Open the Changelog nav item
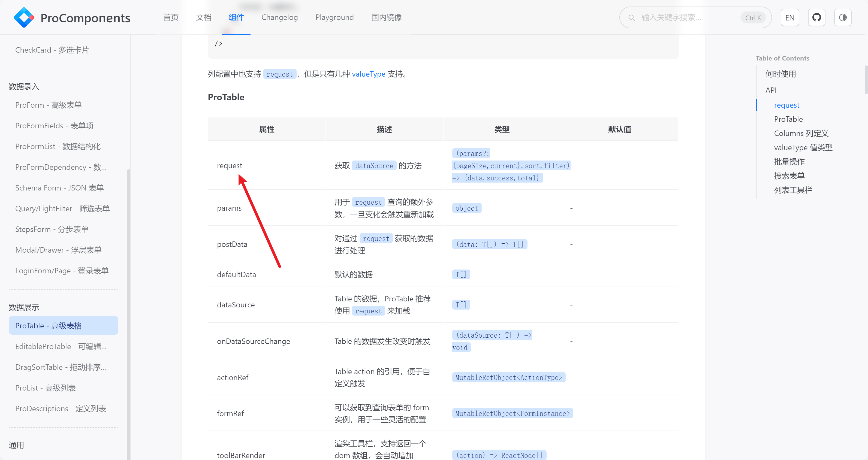 coord(280,17)
